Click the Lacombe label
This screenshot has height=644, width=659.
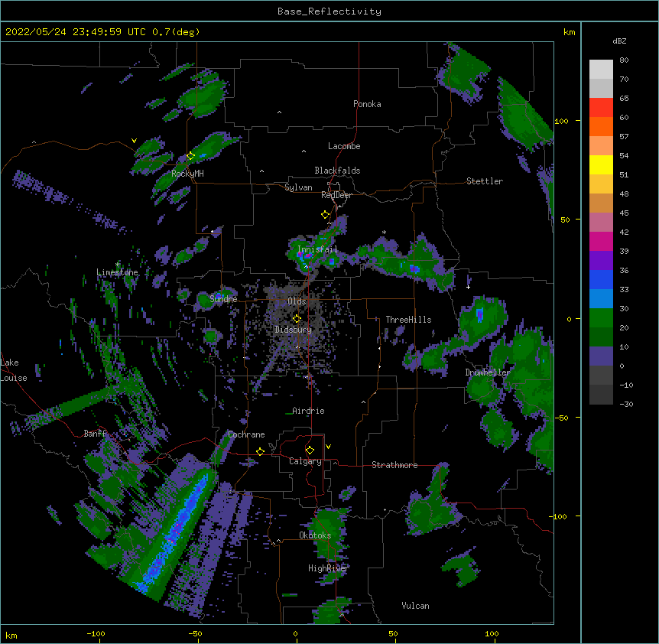pyautogui.click(x=344, y=146)
